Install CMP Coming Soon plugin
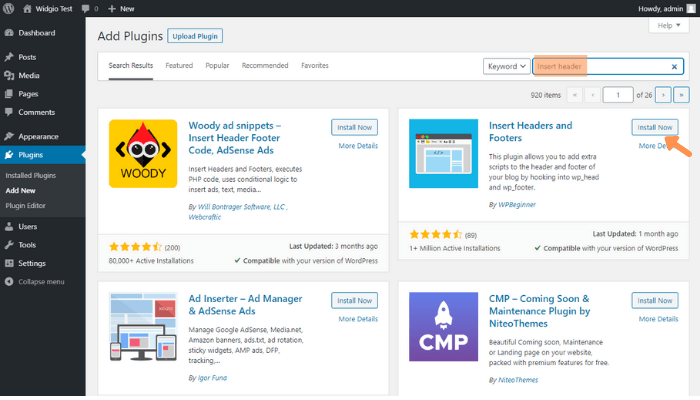The width and height of the screenshot is (700, 400). (655, 300)
